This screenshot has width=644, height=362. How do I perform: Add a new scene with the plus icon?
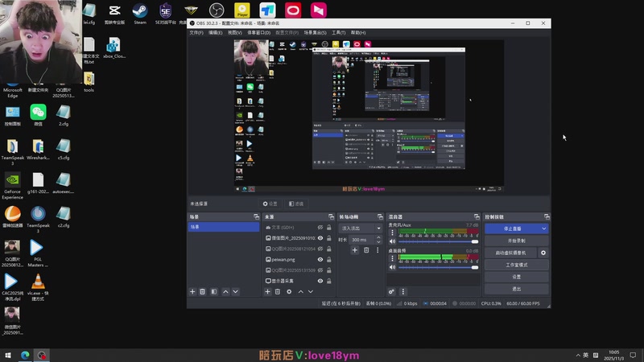click(x=192, y=291)
